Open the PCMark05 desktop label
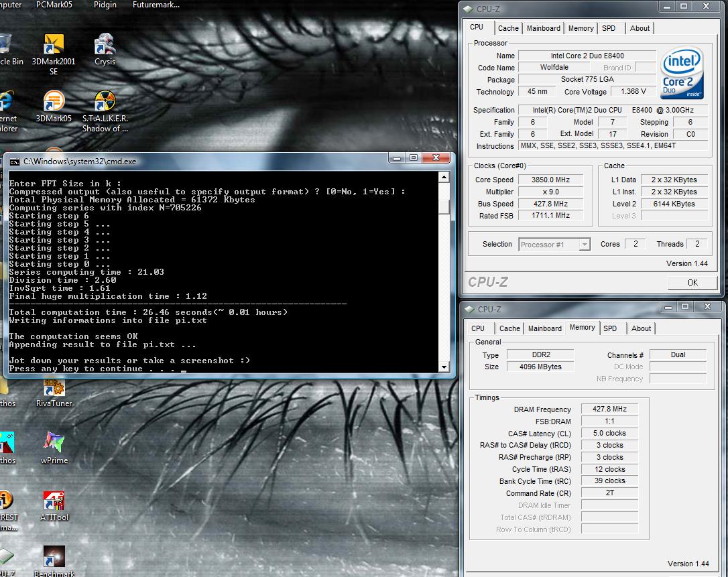 tap(54, 5)
